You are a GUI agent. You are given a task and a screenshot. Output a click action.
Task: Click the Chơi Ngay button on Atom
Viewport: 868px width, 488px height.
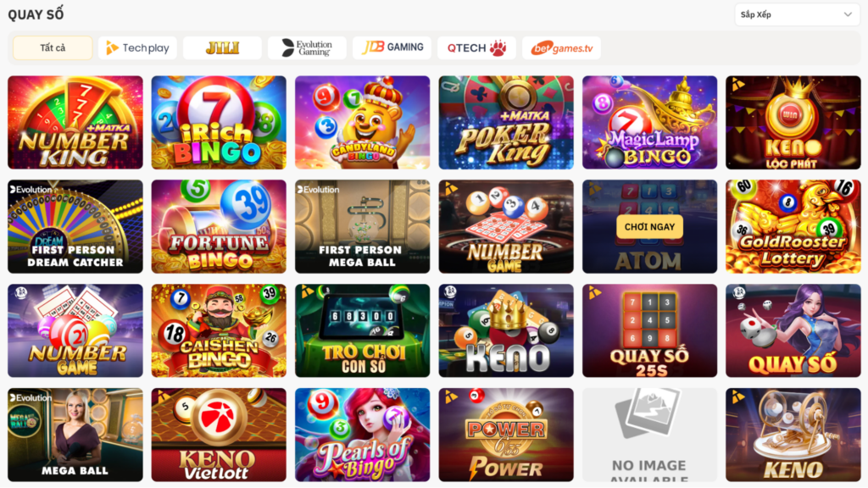pos(649,227)
